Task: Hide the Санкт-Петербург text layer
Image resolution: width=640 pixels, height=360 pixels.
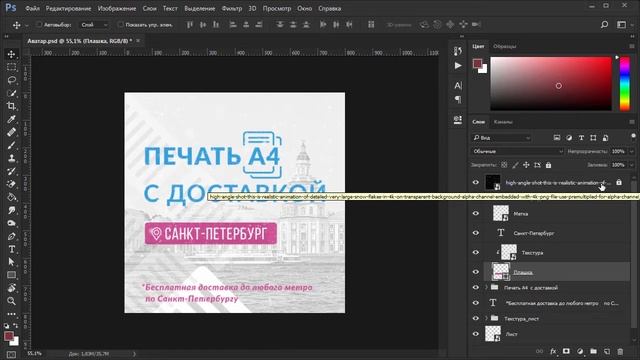Action: coord(476,233)
